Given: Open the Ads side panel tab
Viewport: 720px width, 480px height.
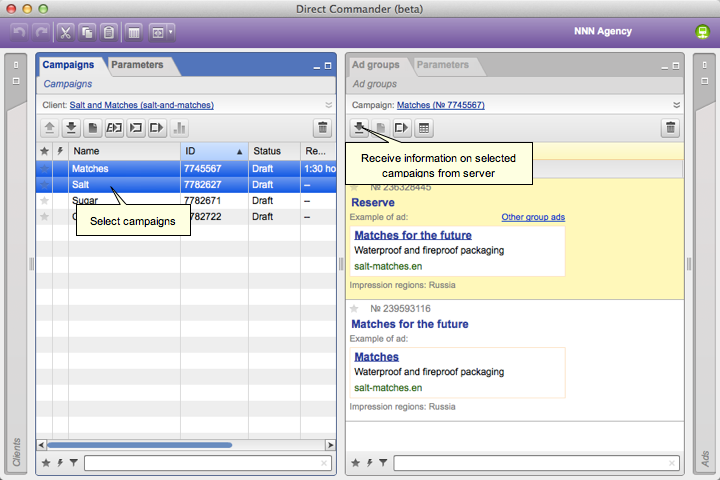Looking at the screenshot, I should pos(705,458).
